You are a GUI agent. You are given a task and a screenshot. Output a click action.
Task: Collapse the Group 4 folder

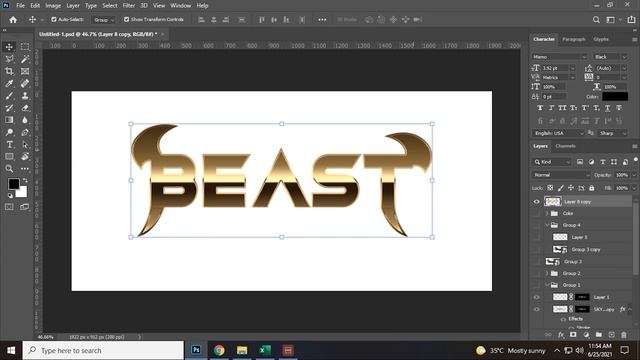pos(547,225)
